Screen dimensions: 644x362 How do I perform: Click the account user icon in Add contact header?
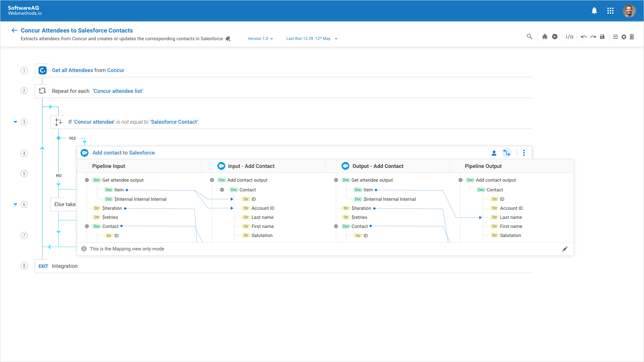pyautogui.click(x=494, y=153)
